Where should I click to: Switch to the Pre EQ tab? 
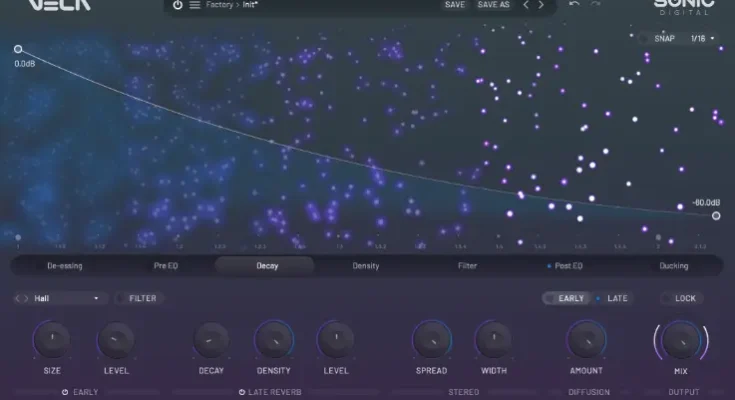(x=166, y=266)
